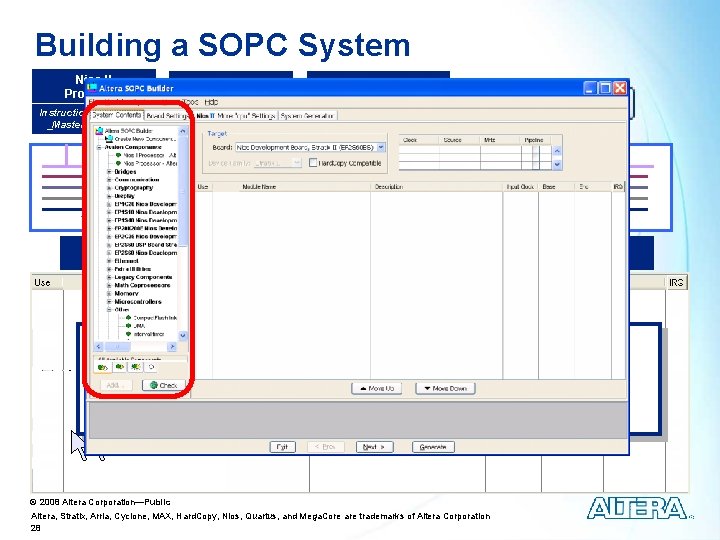Select the Microcontrollers tree label
The height and width of the screenshot is (540, 720).
pos(138,302)
